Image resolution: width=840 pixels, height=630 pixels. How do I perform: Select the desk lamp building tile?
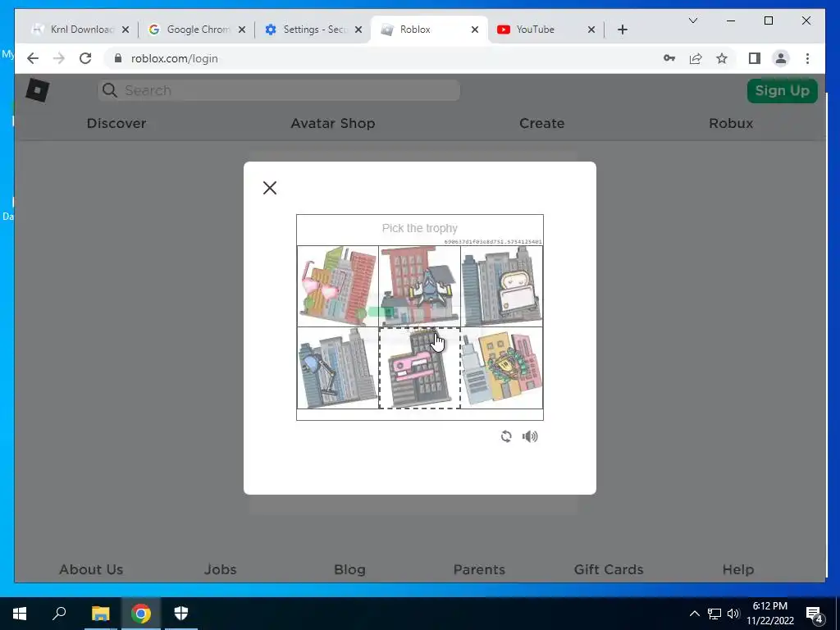[x=338, y=368]
